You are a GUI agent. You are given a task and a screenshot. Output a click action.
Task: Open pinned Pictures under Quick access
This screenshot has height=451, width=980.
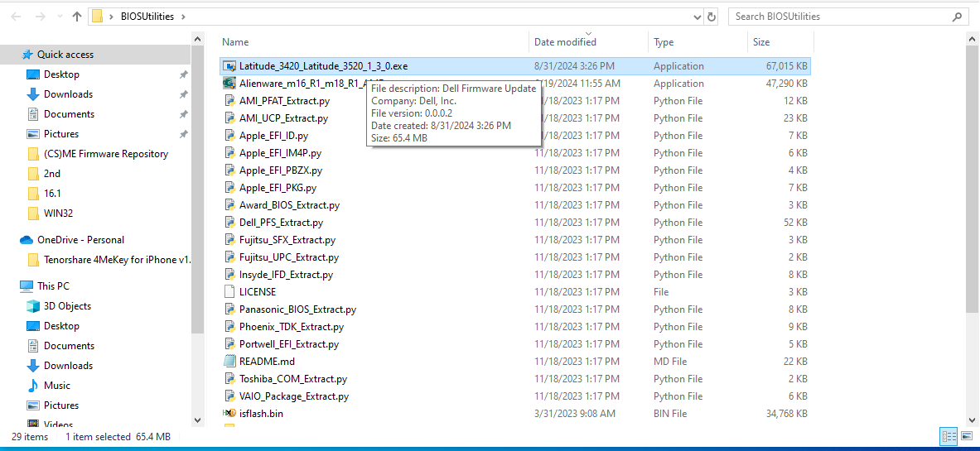point(61,134)
